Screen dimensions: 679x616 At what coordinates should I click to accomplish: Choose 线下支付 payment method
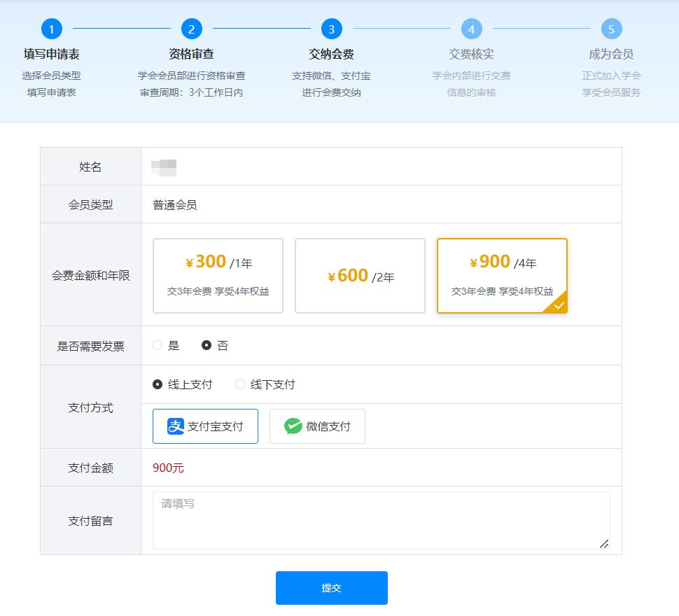point(240,384)
